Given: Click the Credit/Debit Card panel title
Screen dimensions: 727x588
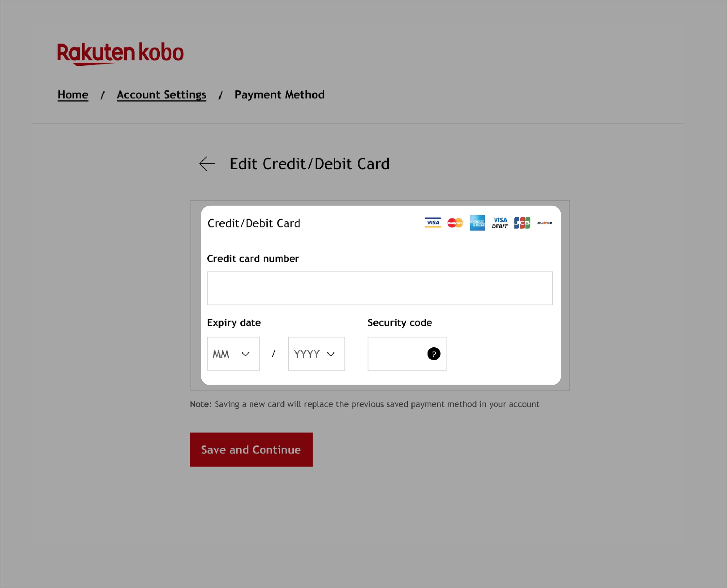Looking at the screenshot, I should tap(253, 223).
